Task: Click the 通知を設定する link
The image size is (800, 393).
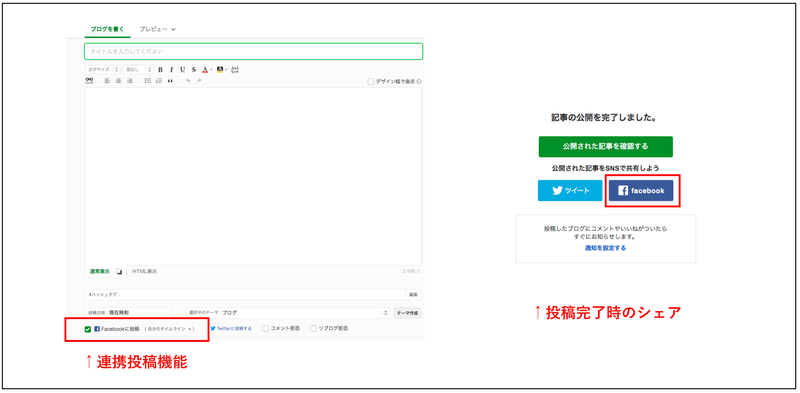Action: click(606, 248)
